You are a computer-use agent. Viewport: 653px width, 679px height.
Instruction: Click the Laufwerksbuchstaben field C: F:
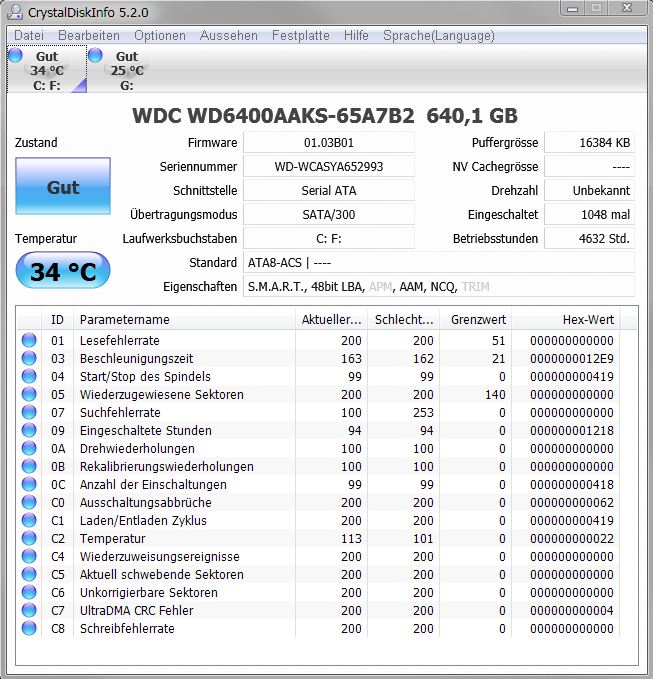329,239
